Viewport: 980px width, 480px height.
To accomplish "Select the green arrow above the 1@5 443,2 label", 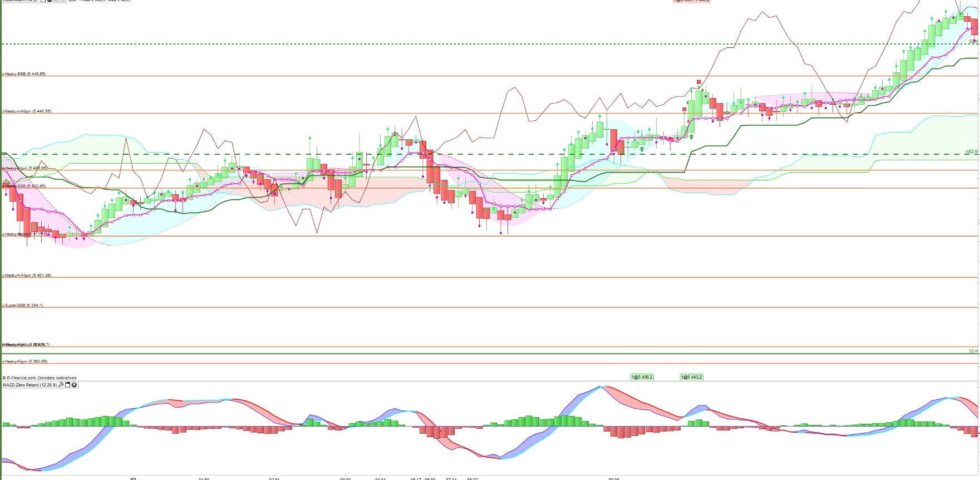I will [692, 136].
